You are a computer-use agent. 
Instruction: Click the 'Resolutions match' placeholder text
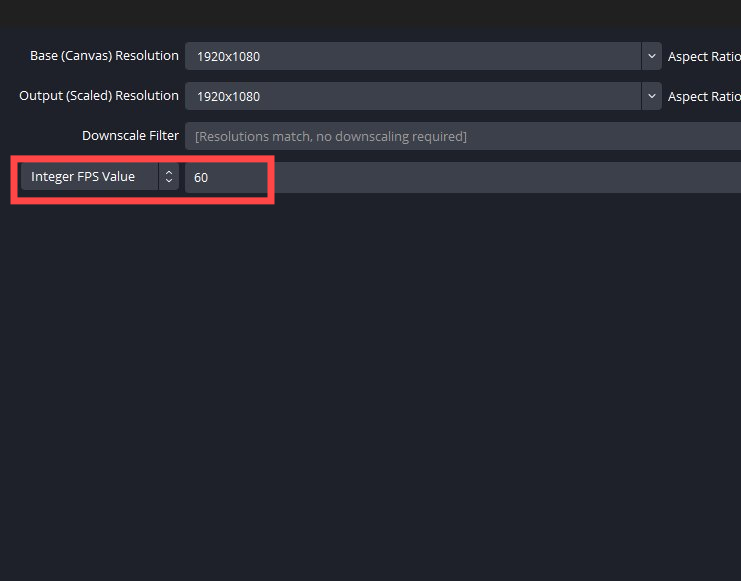(331, 137)
